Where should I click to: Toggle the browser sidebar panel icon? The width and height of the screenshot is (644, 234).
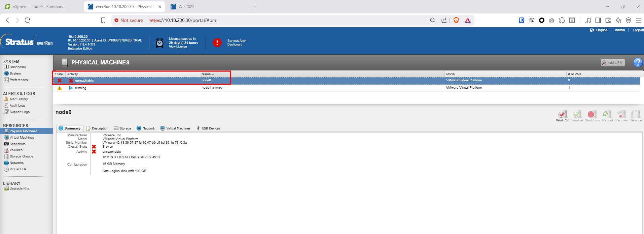[x=598, y=20]
